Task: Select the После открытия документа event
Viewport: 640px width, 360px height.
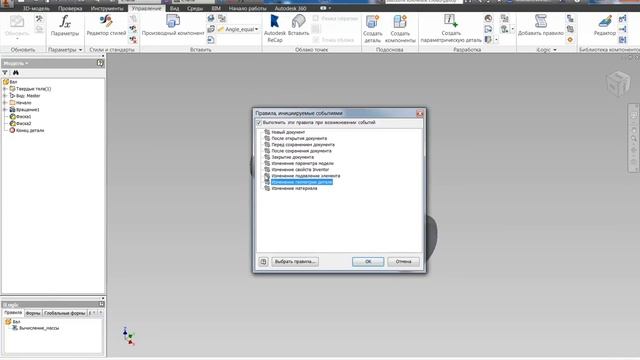Action: pos(299,138)
